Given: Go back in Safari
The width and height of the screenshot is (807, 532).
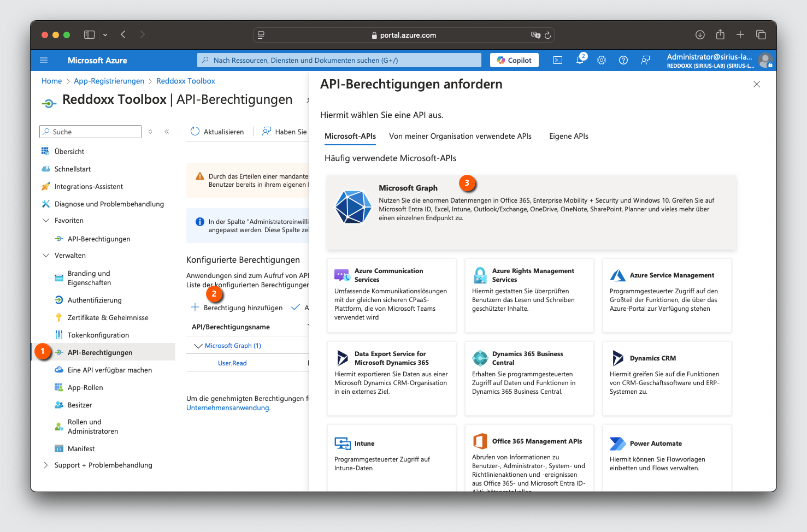Looking at the screenshot, I should 123,34.
